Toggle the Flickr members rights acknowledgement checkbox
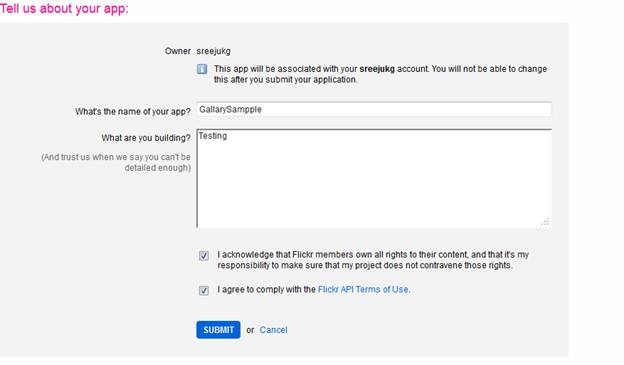The height and width of the screenshot is (365, 624). point(204,256)
